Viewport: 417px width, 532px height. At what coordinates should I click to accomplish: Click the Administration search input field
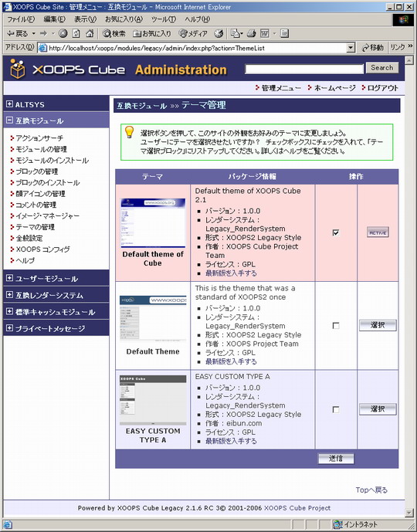(304, 69)
